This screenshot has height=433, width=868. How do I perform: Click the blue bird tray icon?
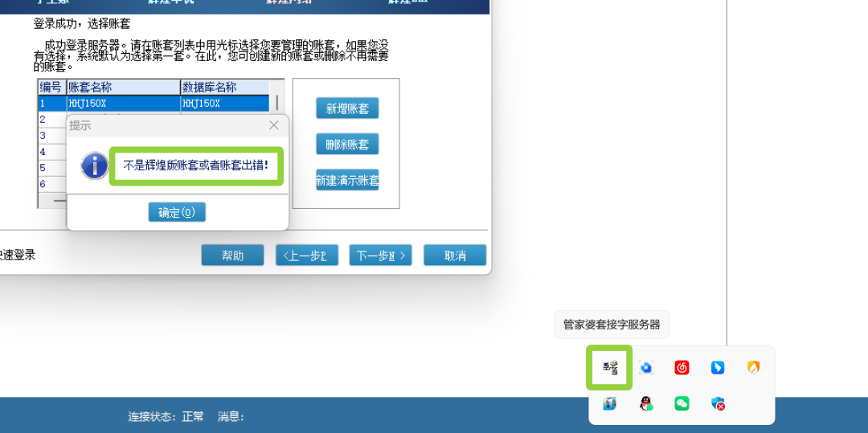(718, 368)
